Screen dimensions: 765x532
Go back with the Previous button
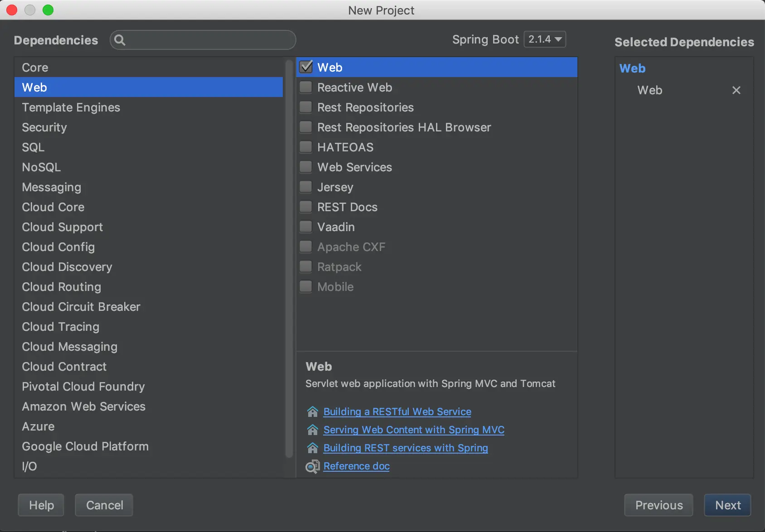pyautogui.click(x=658, y=505)
